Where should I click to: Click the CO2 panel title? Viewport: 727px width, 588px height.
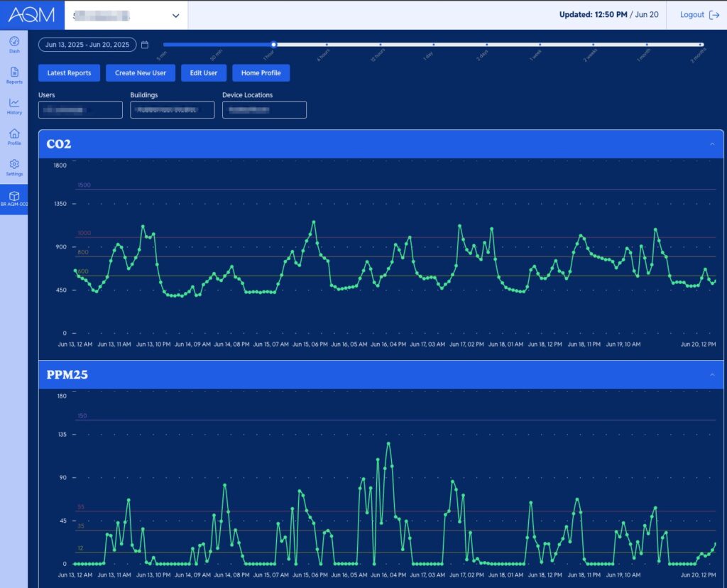(x=59, y=143)
